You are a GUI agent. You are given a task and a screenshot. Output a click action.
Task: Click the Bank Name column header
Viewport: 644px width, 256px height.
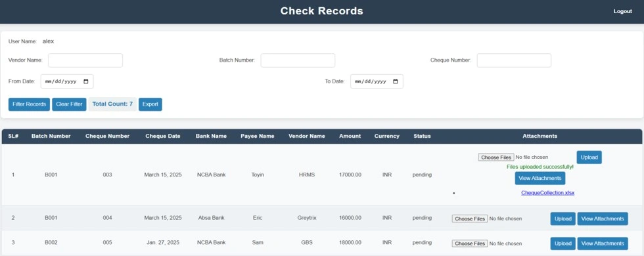(211, 137)
